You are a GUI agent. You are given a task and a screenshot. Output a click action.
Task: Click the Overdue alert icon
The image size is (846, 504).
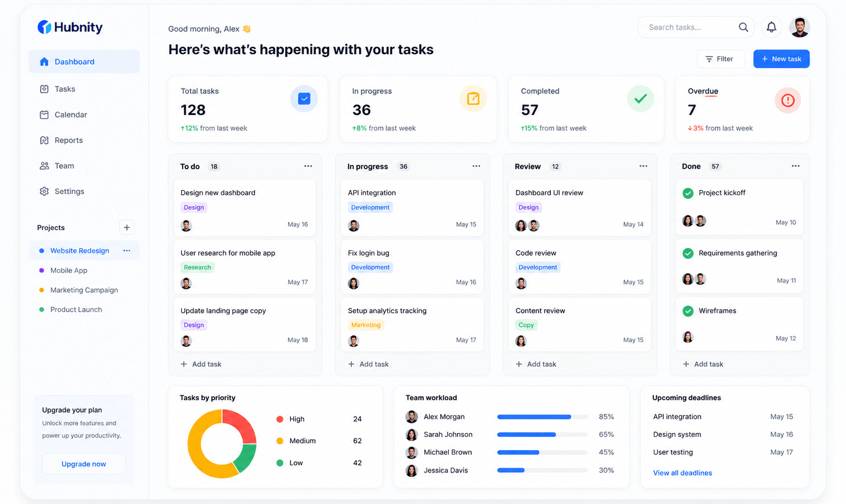pos(788,100)
